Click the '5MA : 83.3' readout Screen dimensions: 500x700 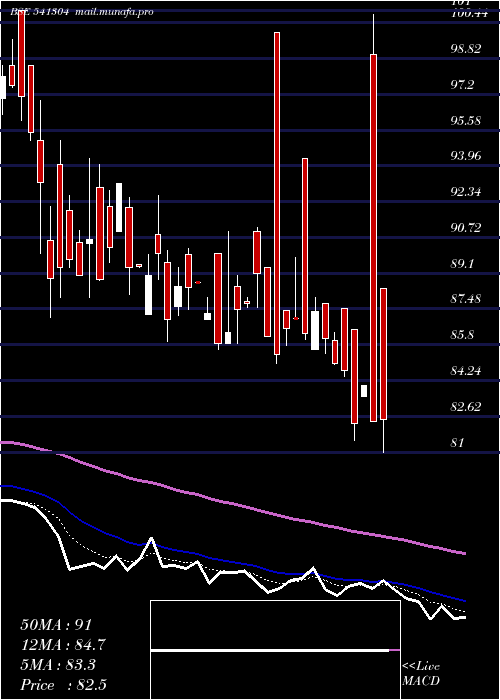pos(58,665)
